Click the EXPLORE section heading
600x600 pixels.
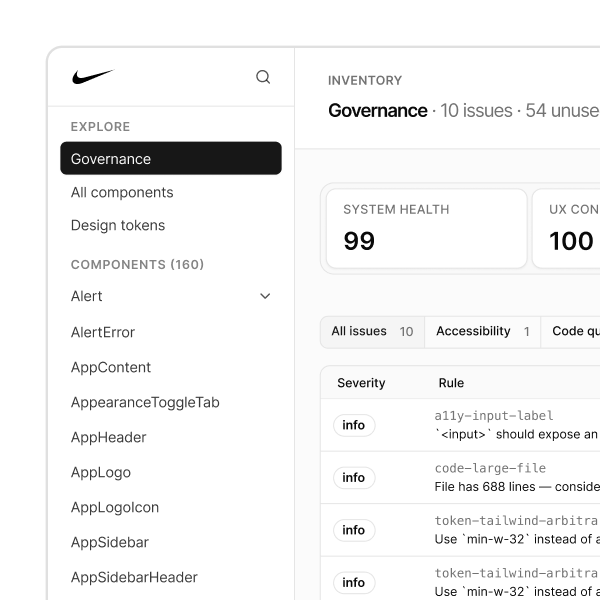pos(100,127)
